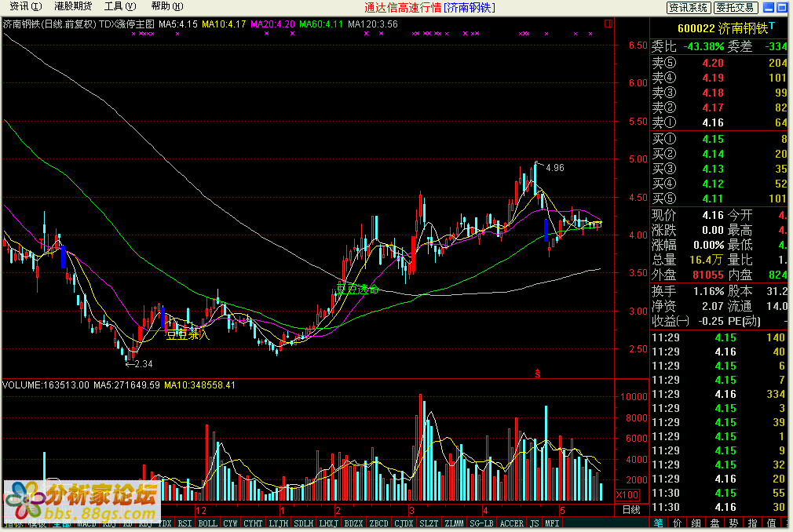Switch to the CYHT indicator tab
The image size is (793, 532).
pyautogui.click(x=252, y=523)
